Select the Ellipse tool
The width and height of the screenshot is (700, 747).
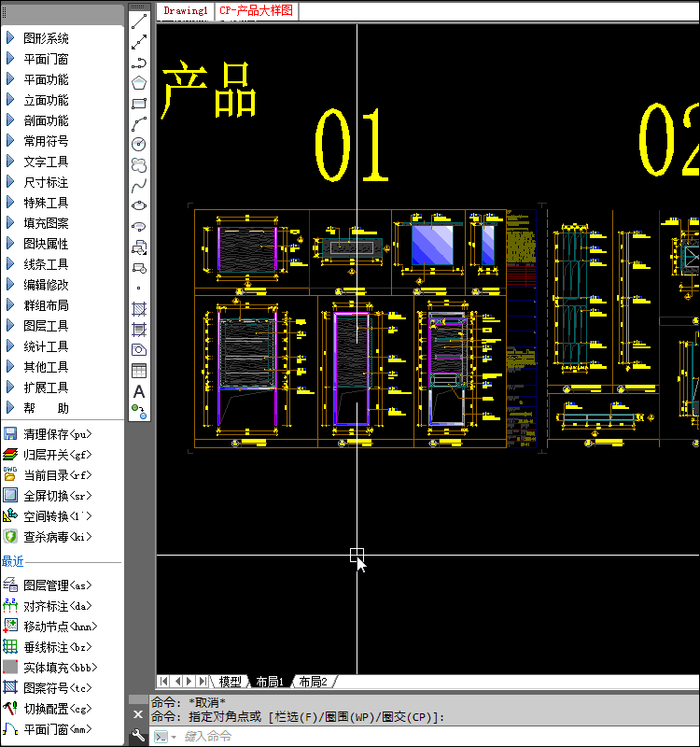pos(139,205)
